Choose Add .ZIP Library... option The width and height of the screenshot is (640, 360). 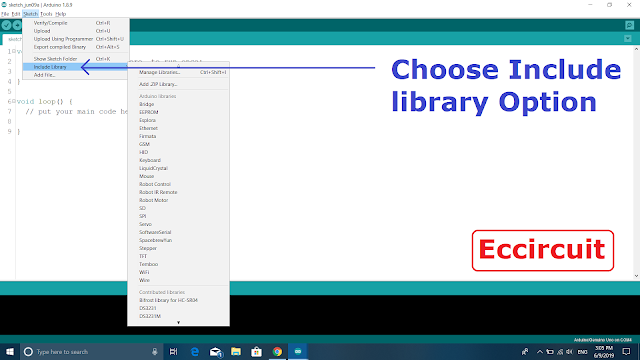178,84
